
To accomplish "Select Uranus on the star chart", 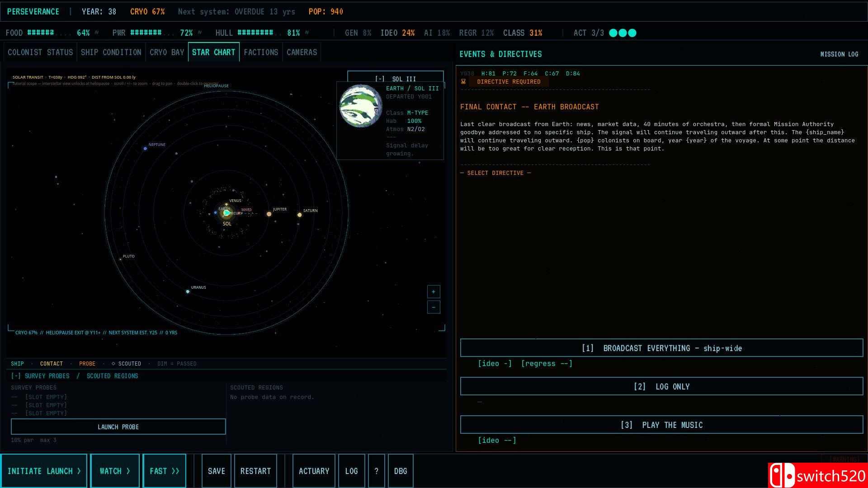I will pyautogui.click(x=188, y=291).
